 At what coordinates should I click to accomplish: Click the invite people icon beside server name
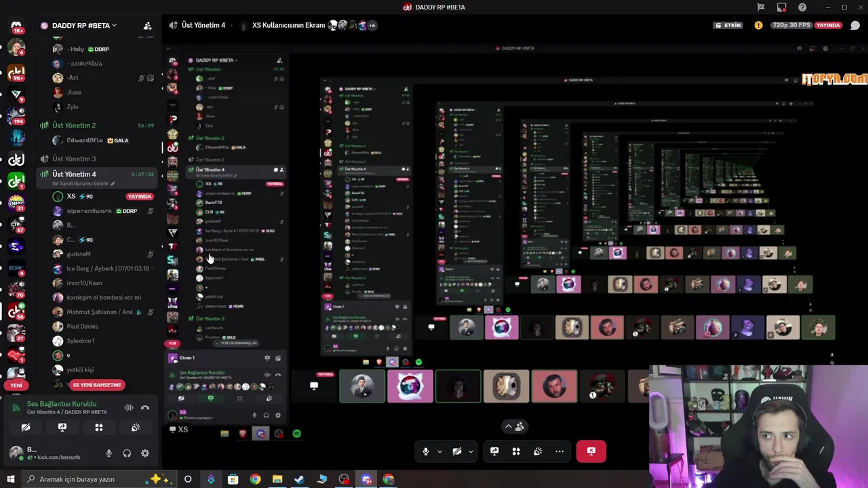[147, 26]
